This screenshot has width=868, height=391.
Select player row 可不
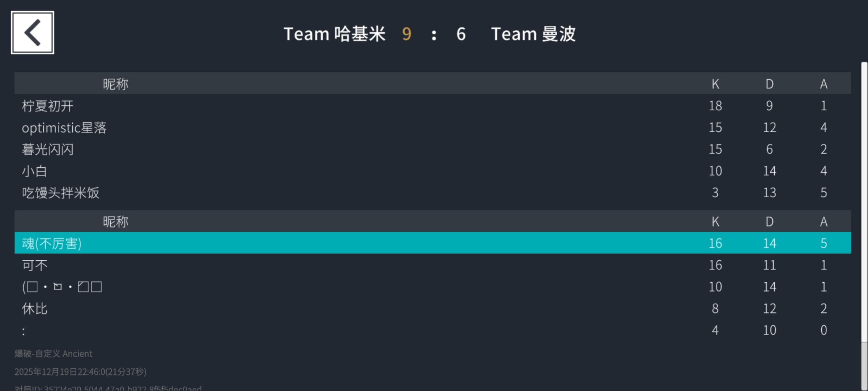35,265
